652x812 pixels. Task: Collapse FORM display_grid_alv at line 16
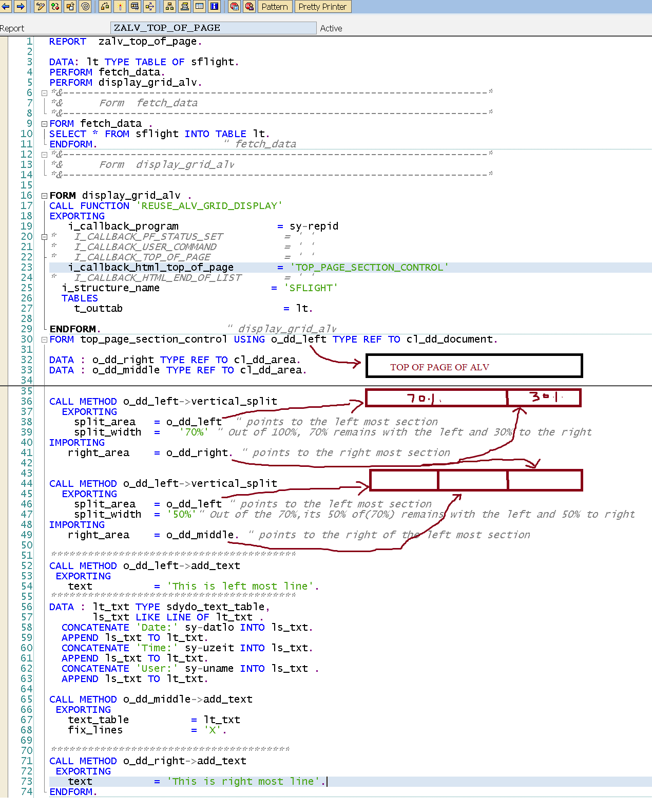(x=45, y=196)
